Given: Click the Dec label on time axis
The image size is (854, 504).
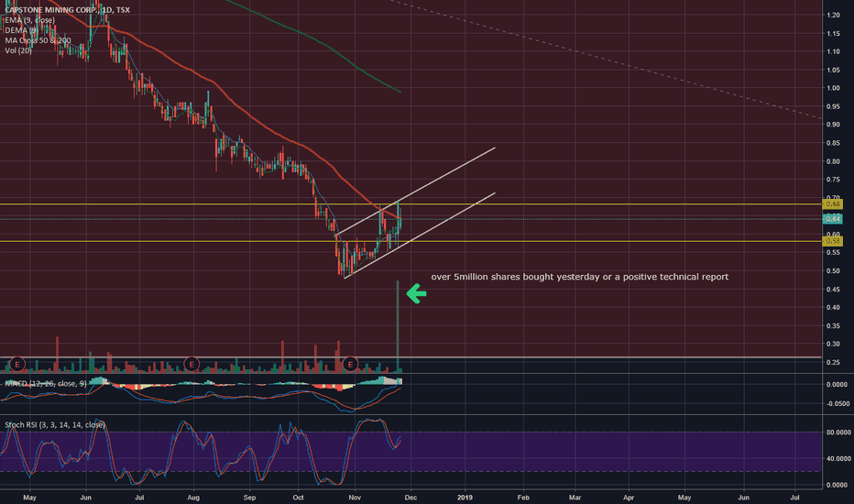Looking at the screenshot, I should click(x=411, y=497).
